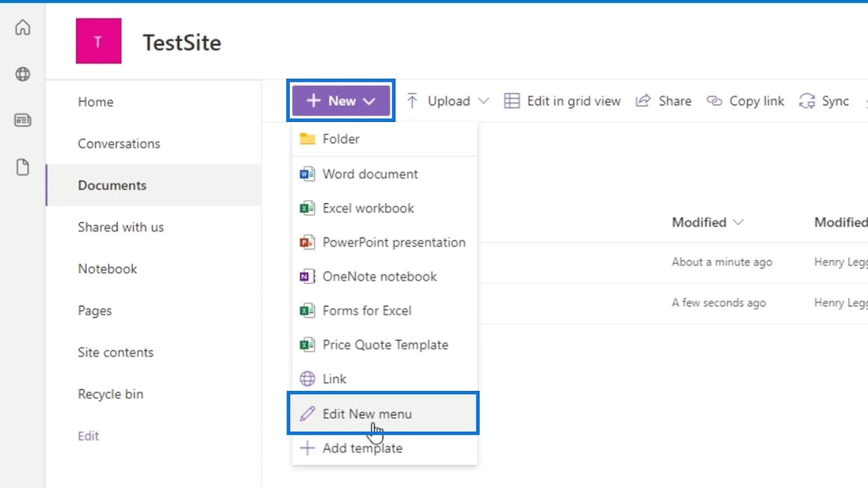Open the globe sites icon in rail
The height and width of the screenshot is (488, 868).
[x=23, y=74]
